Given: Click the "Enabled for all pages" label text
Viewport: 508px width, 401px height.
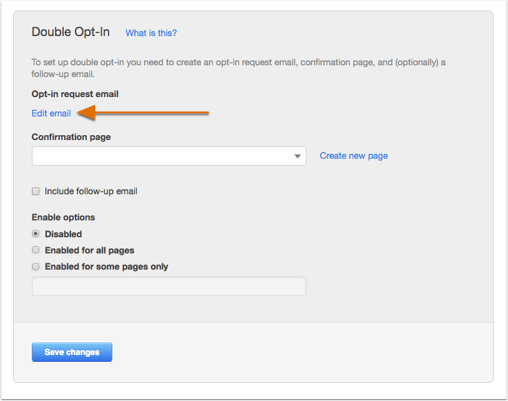Looking at the screenshot, I should (90, 250).
